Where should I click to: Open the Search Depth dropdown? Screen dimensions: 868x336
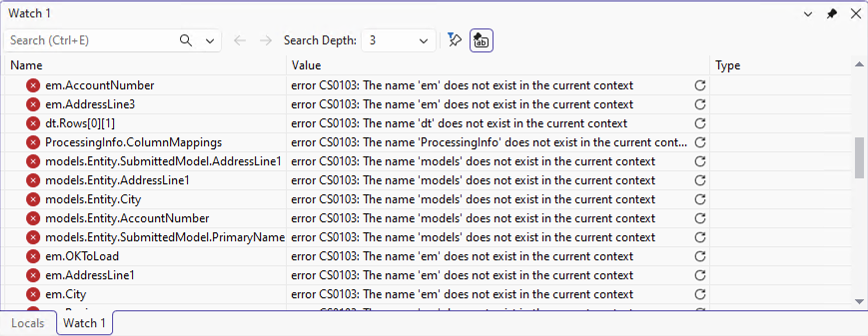398,40
